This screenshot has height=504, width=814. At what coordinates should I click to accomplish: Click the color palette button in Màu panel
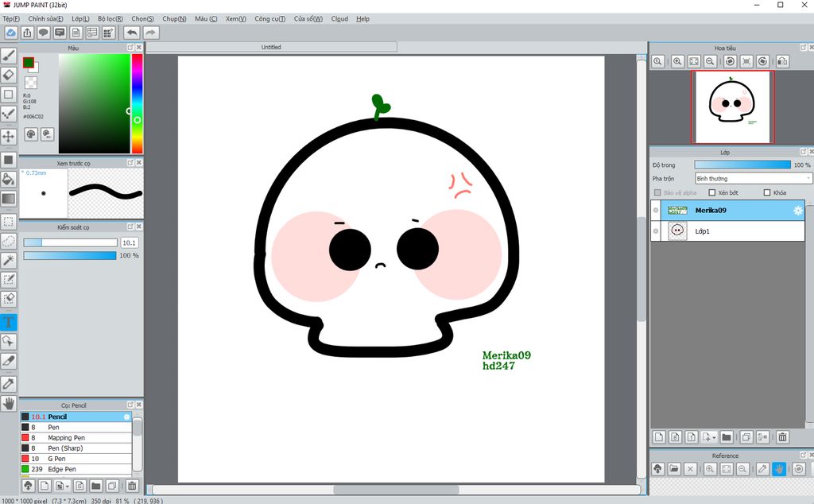[x=31, y=134]
